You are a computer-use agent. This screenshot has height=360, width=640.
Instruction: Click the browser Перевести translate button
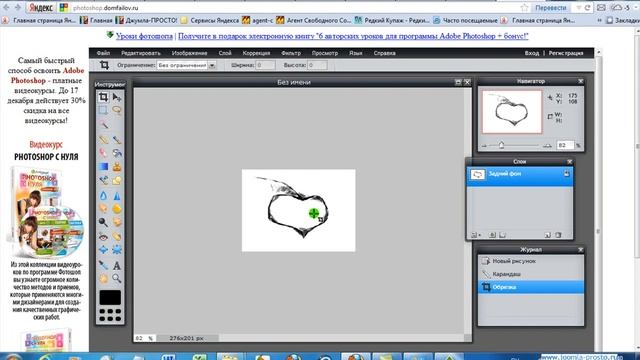click(551, 8)
